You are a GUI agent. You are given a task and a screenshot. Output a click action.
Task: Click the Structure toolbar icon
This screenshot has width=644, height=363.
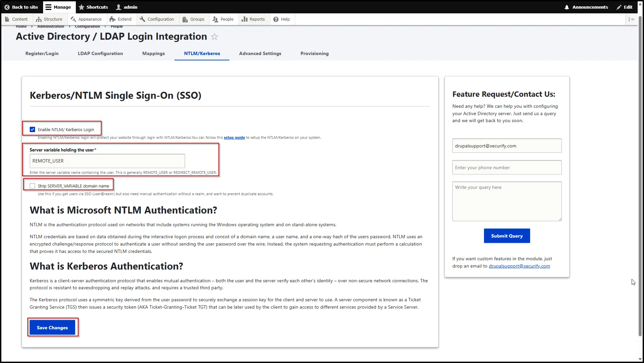pos(39,19)
